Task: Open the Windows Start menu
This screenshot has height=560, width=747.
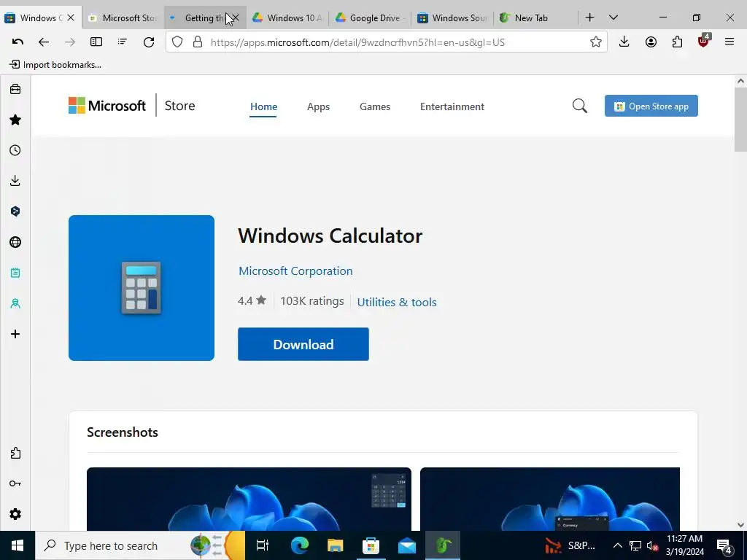Action: point(18,545)
